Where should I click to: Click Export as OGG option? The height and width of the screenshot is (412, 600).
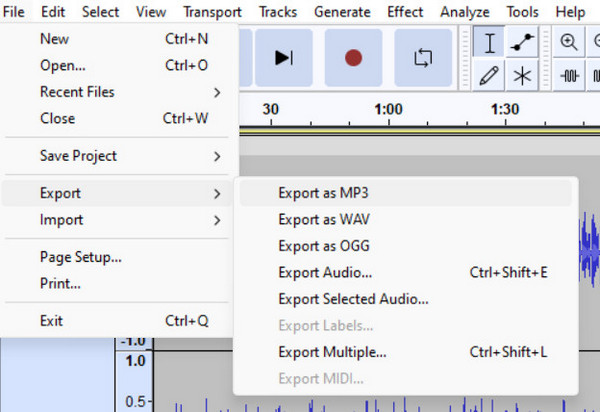pos(315,246)
